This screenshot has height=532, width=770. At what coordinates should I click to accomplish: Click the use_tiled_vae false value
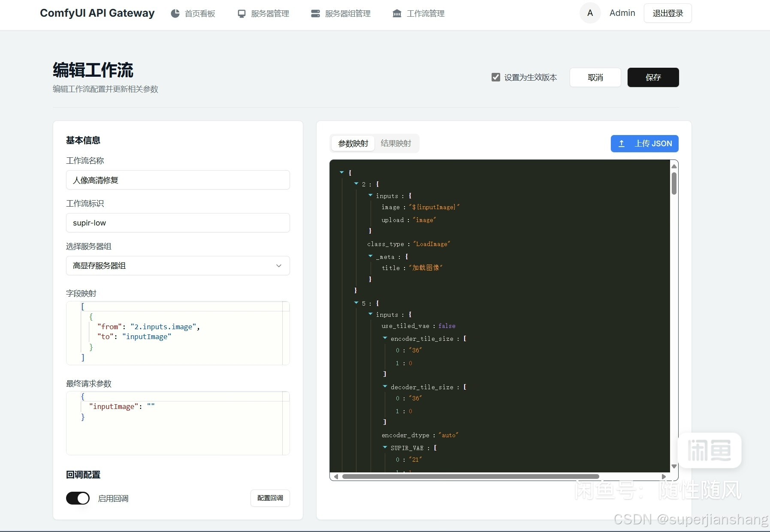[x=447, y=326]
